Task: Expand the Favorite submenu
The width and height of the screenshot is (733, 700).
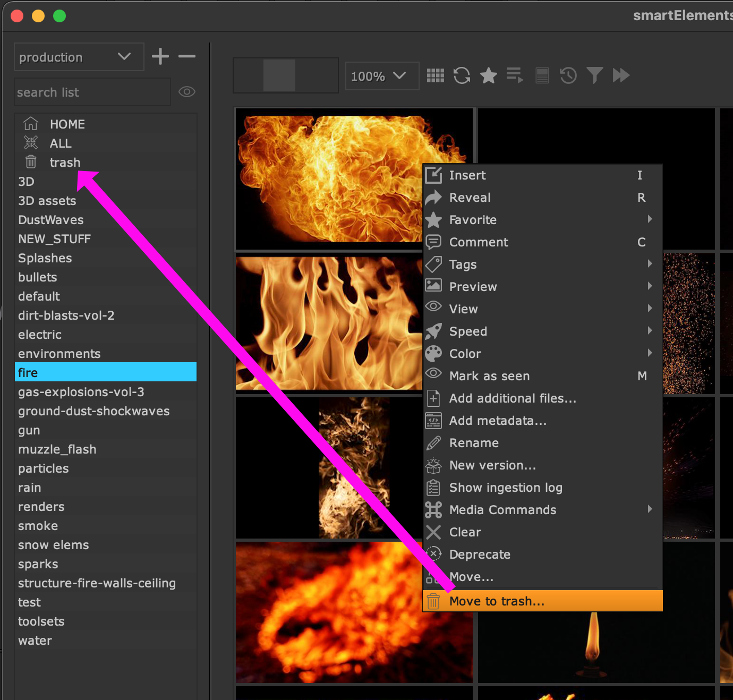Action: pos(542,220)
